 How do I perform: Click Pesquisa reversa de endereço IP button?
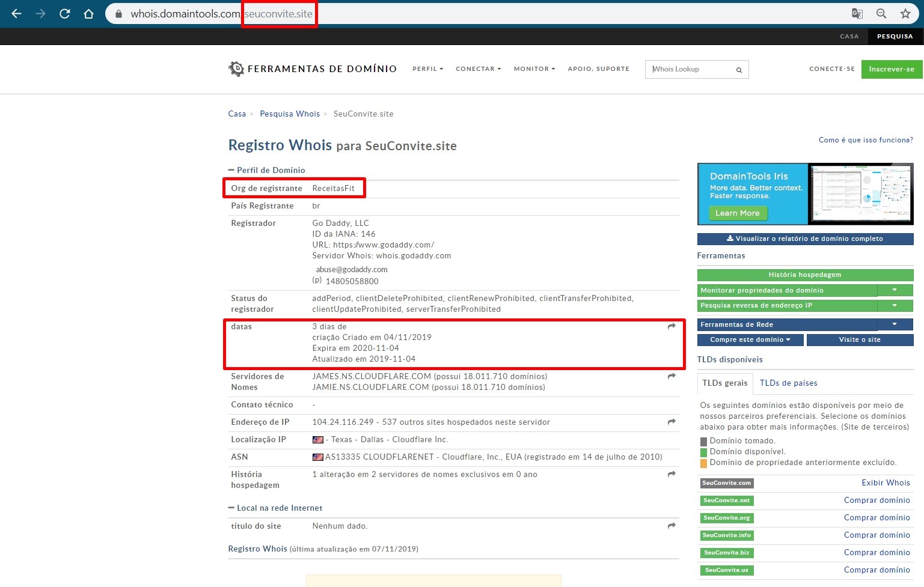click(787, 306)
